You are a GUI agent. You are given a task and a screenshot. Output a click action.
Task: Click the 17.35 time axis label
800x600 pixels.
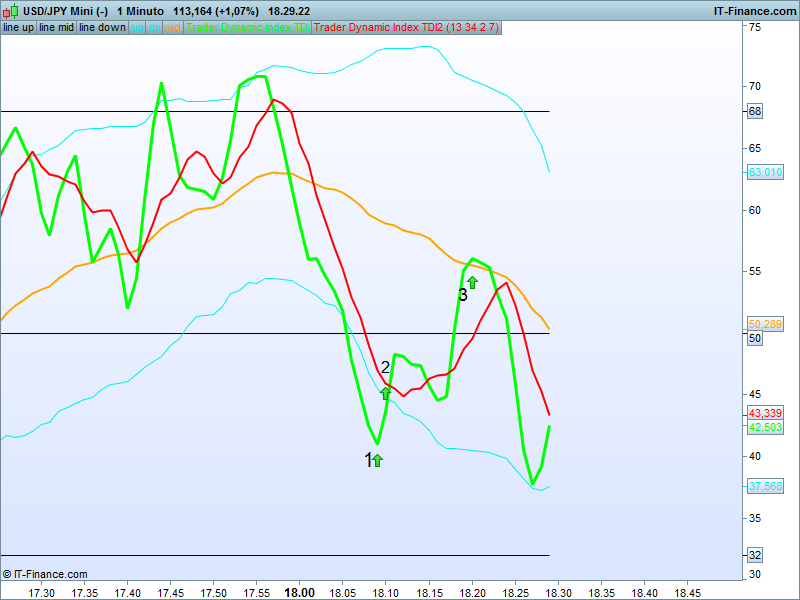click(x=84, y=593)
